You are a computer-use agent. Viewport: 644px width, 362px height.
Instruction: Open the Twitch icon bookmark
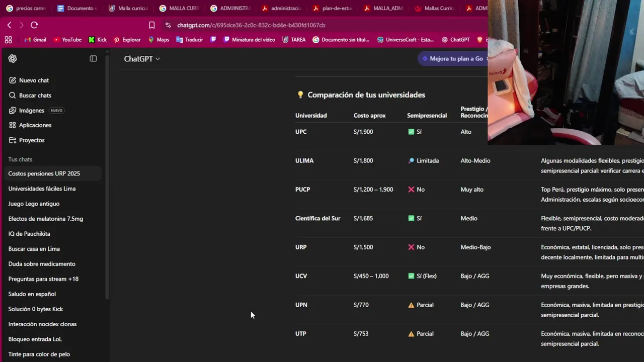pos(213,40)
